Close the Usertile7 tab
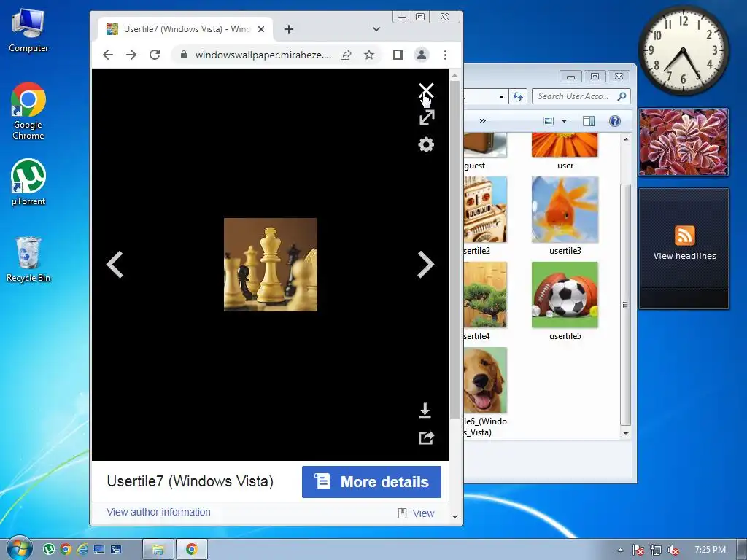Image resolution: width=747 pixels, height=560 pixels. [261, 29]
